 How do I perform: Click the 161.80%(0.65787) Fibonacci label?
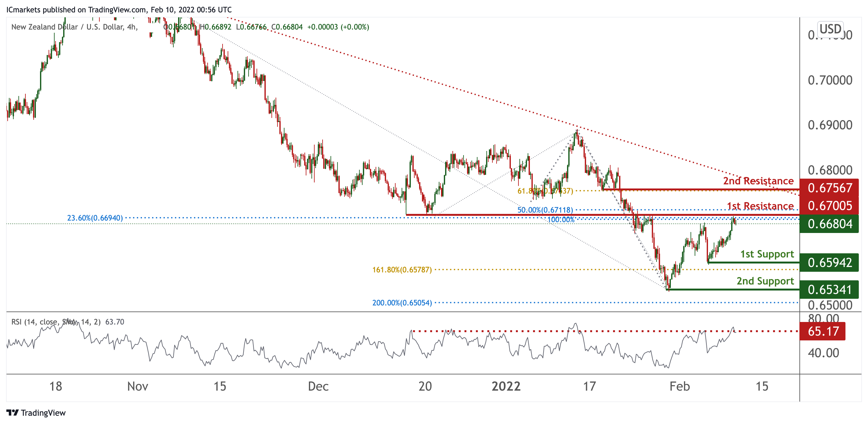pos(402,270)
